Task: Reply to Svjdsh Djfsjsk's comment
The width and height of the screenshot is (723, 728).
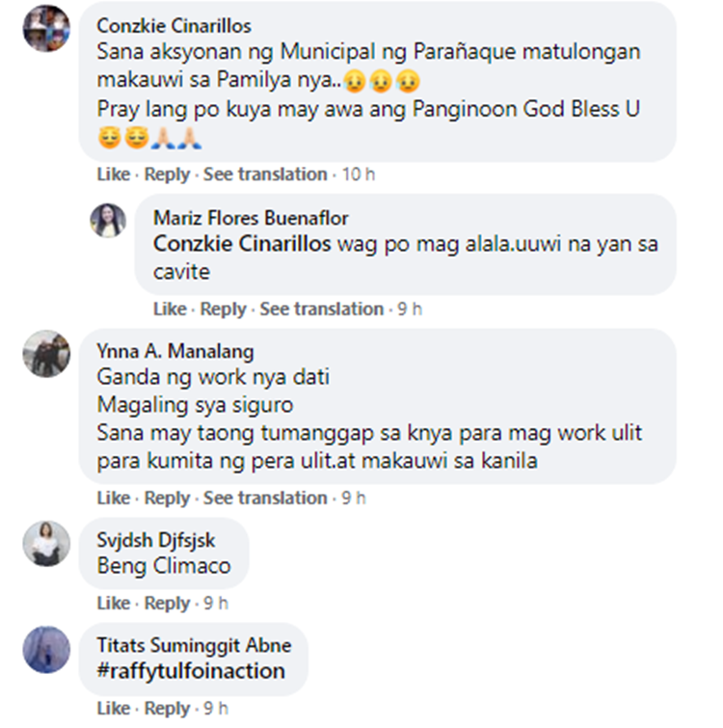Action: point(167,604)
